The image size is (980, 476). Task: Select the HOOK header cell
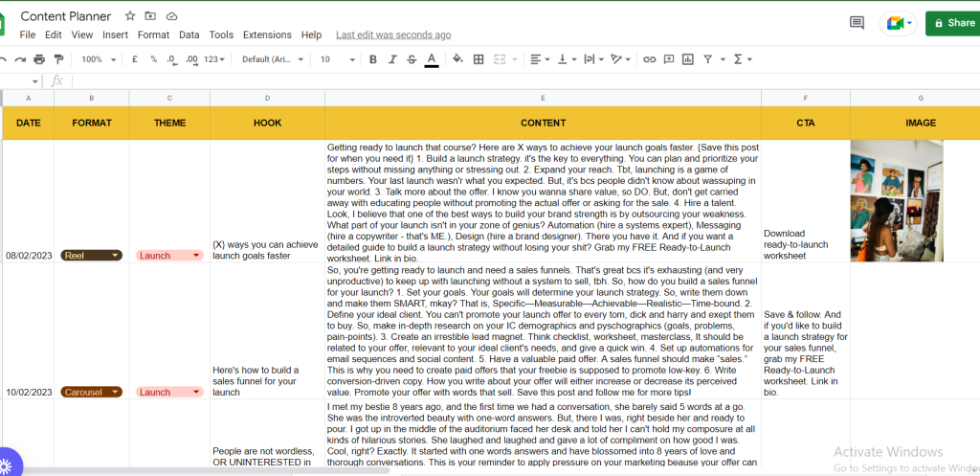(268, 123)
